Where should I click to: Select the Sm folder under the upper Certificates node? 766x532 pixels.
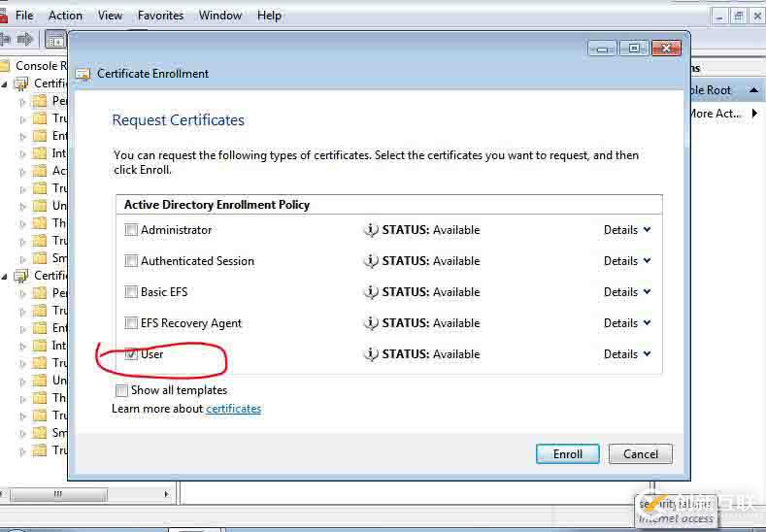coord(59,258)
